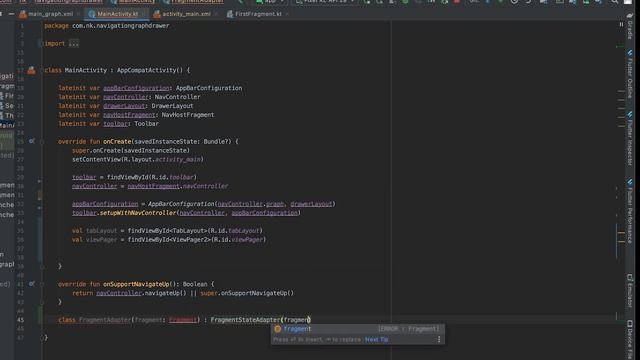
Task: Close the activity_main.xml tab
Action: (216, 14)
